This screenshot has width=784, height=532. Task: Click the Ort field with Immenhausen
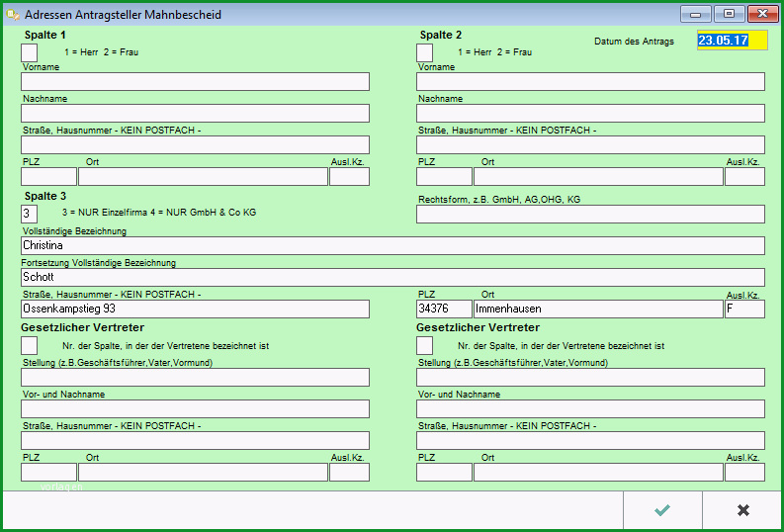pyautogui.click(x=598, y=309)
